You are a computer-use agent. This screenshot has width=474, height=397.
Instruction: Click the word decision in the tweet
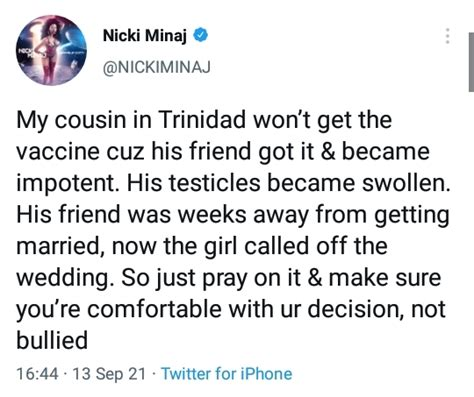point(355,310)
